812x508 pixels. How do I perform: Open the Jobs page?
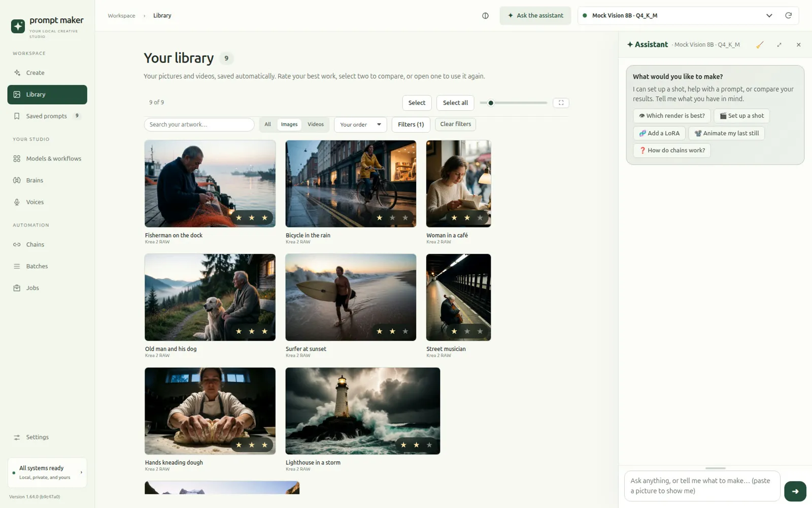(x=47, y=288)
